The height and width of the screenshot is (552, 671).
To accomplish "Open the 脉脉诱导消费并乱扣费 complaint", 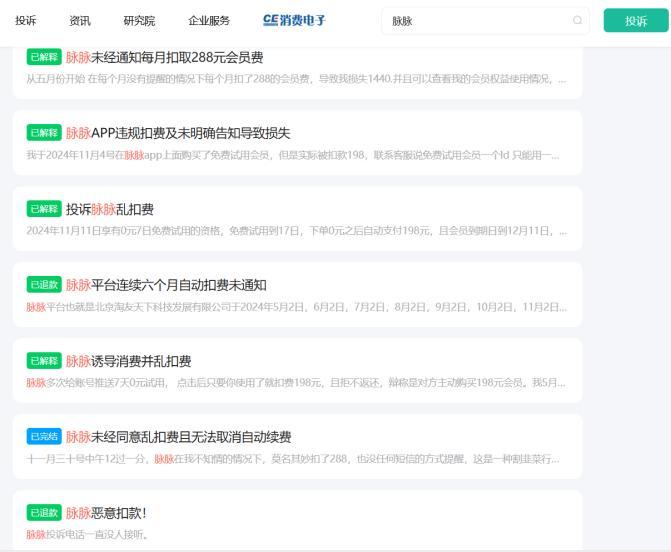I will tap(128, 361).
